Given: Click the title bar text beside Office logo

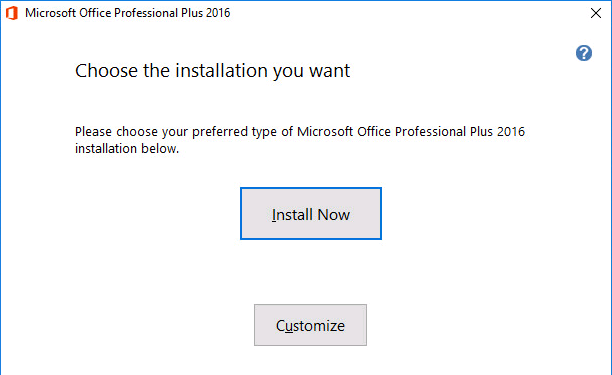Looking at the screenshot, I should pos(128,13).
